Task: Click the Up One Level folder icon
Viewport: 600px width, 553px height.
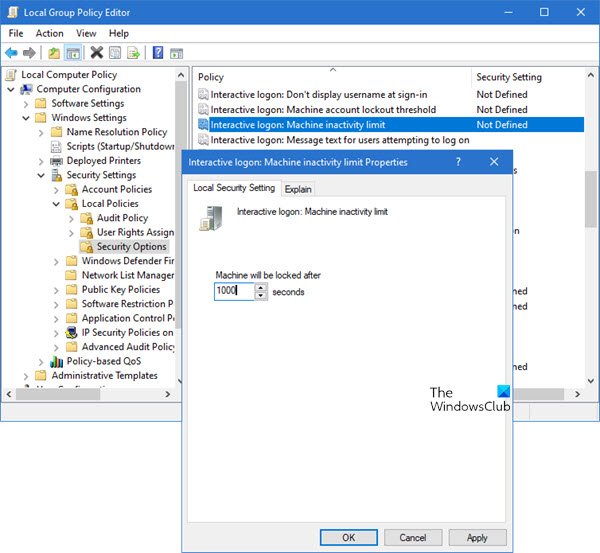Action: [x=54, y=53]
